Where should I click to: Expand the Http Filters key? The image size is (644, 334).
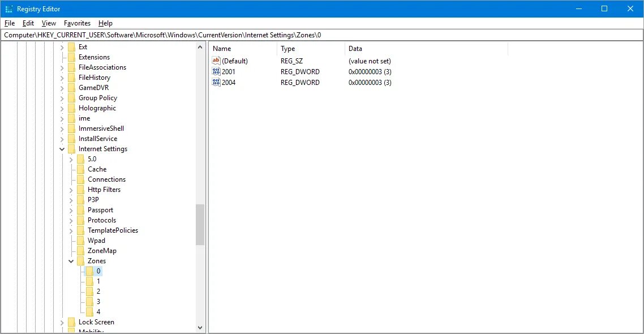tap(71, 190)
